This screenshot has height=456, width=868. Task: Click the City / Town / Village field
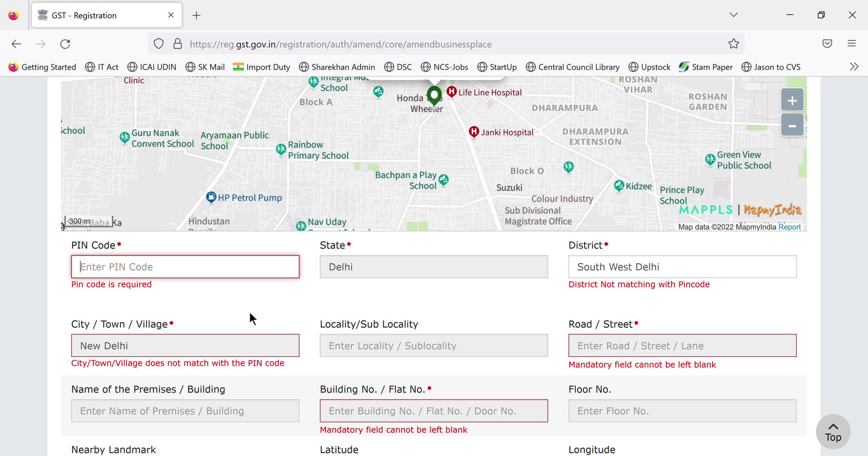click(x=185, y=346)
